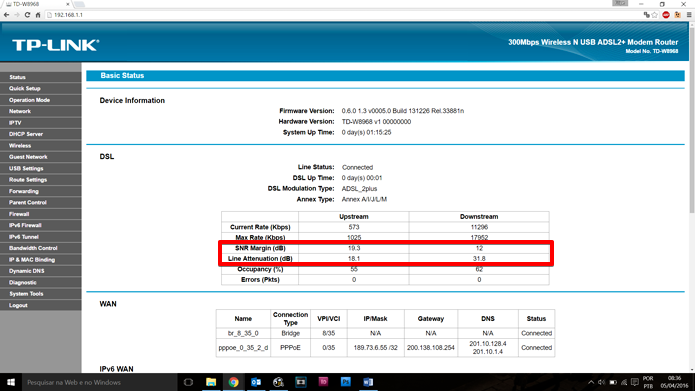This screenshot has height=391, width=695.
Task: Click the Windows Start button
Action: [x=11, y=382]
